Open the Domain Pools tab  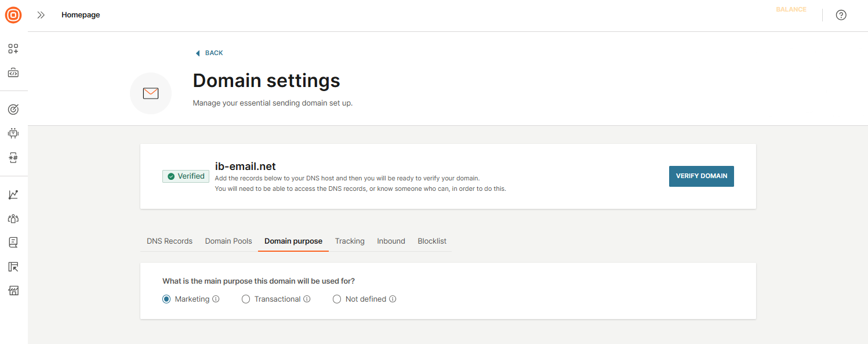click(x=228, y=241)
